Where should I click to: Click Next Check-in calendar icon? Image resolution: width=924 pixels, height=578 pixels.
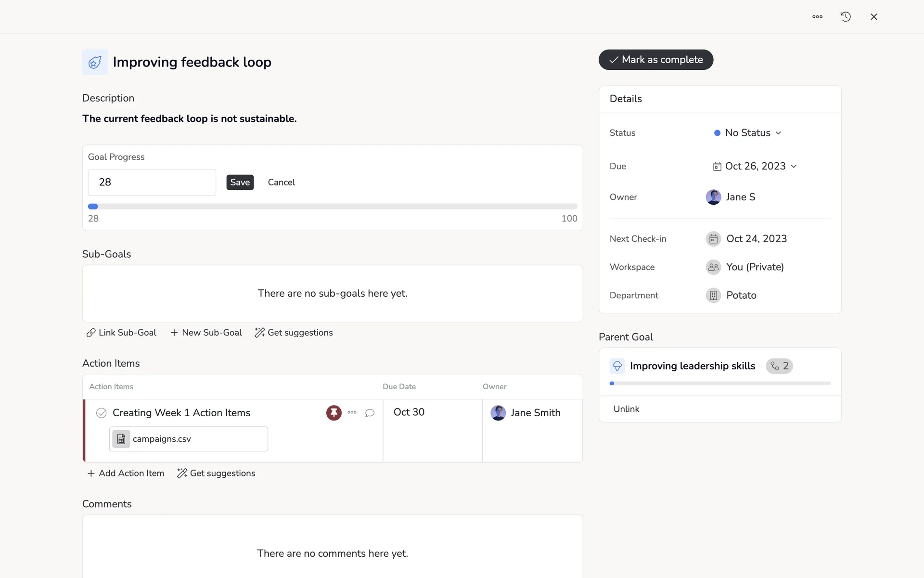(713, 239)
